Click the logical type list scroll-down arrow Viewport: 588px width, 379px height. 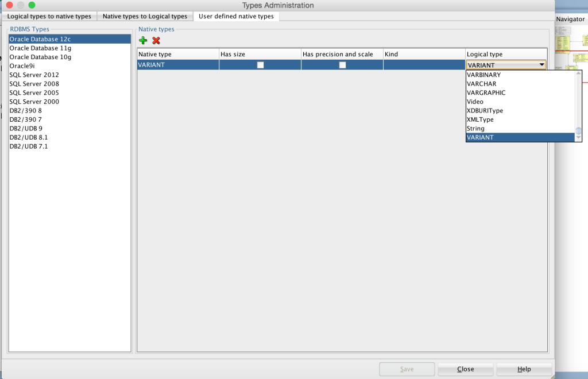coord(578,138)
